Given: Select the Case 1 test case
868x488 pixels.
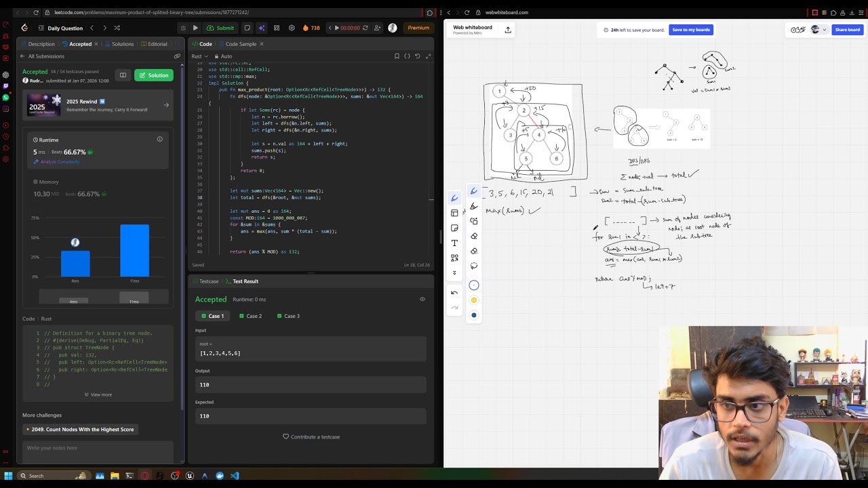Looking at the screenshot, I should (213, 316).
